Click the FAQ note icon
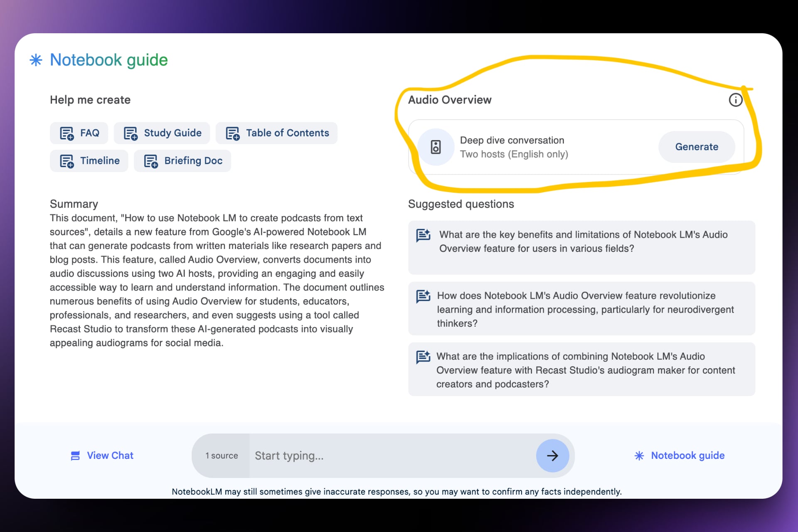Viewport: 798px width, 532px height. [66, 133]
